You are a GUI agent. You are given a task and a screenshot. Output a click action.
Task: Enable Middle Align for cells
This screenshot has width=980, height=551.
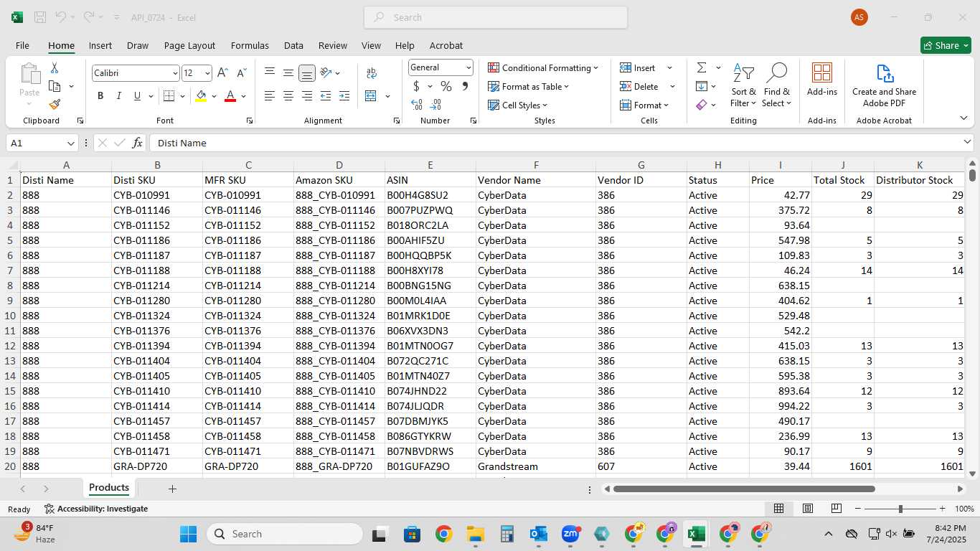click(x=288, y=72)
